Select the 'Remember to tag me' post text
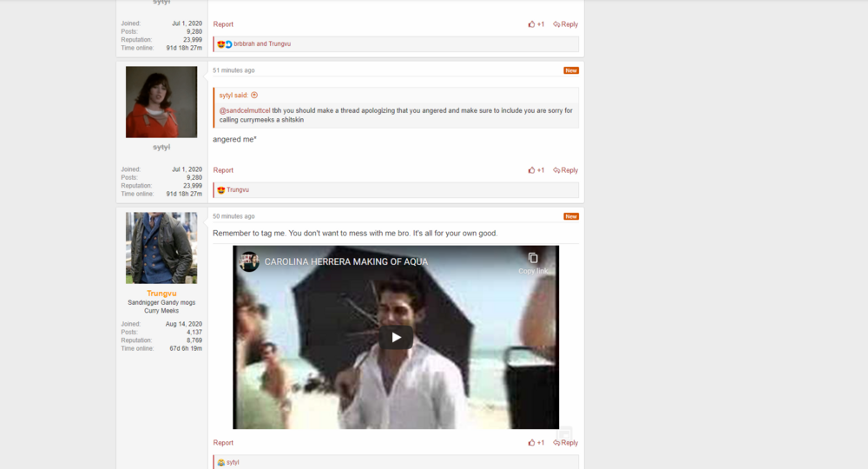868x469 pixels. [355, 233]
